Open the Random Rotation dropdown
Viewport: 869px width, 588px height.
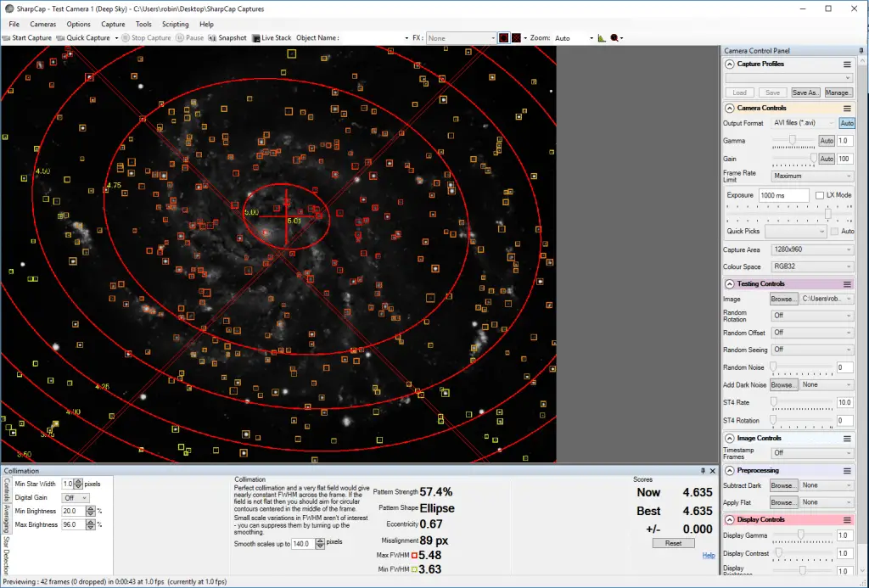point(812,316)
